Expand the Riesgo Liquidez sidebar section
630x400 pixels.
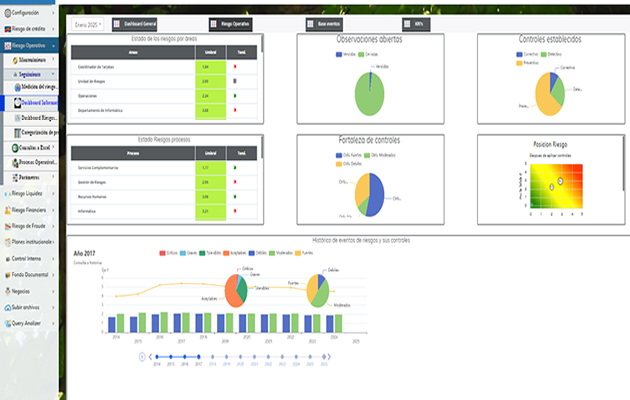[x=32, y=194]
